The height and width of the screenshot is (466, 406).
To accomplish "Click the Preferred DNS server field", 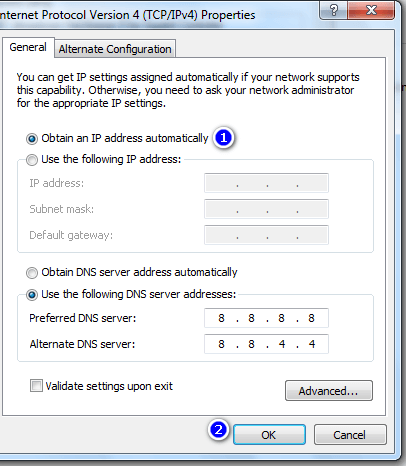I will [266, 318].
